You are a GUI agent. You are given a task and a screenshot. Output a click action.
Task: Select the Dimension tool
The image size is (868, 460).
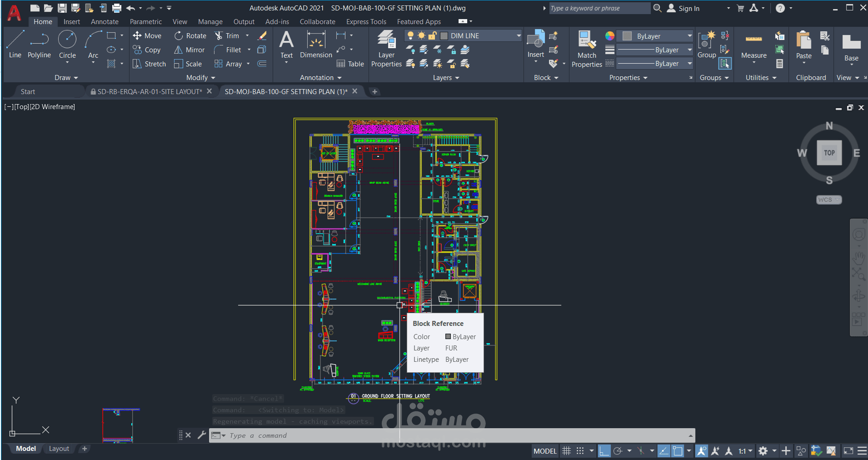coord(316,45)
